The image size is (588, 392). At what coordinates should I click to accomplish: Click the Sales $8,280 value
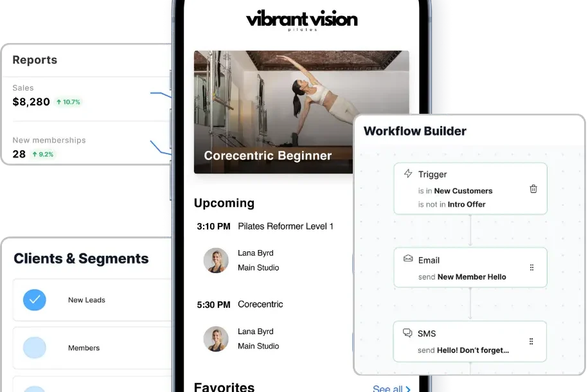click(x=31, y=102)
